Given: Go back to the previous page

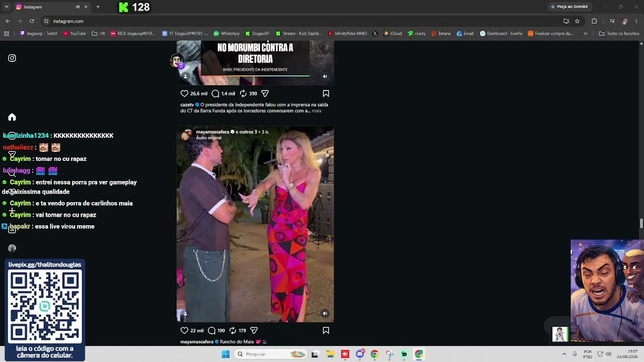Looking at the screenshot, I should (8, 21).
